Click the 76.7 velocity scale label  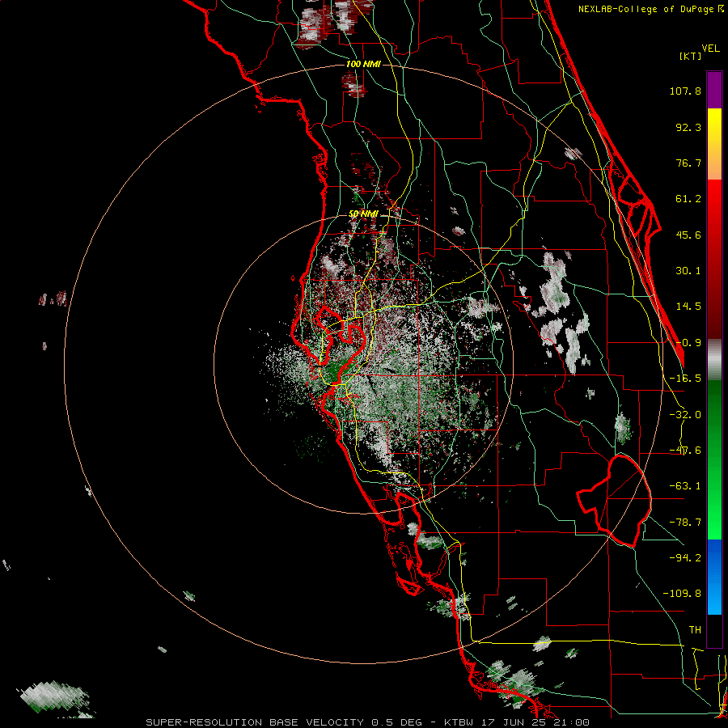tap(688, 163)
